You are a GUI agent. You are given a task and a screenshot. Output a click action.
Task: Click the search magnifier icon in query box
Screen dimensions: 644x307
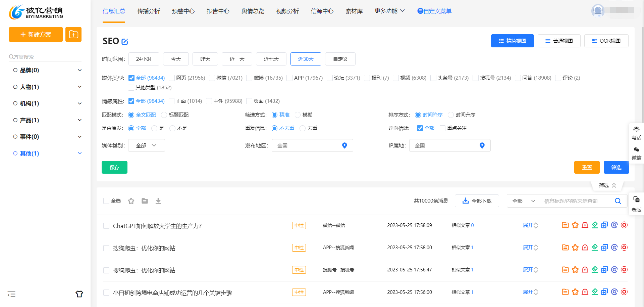618,201
